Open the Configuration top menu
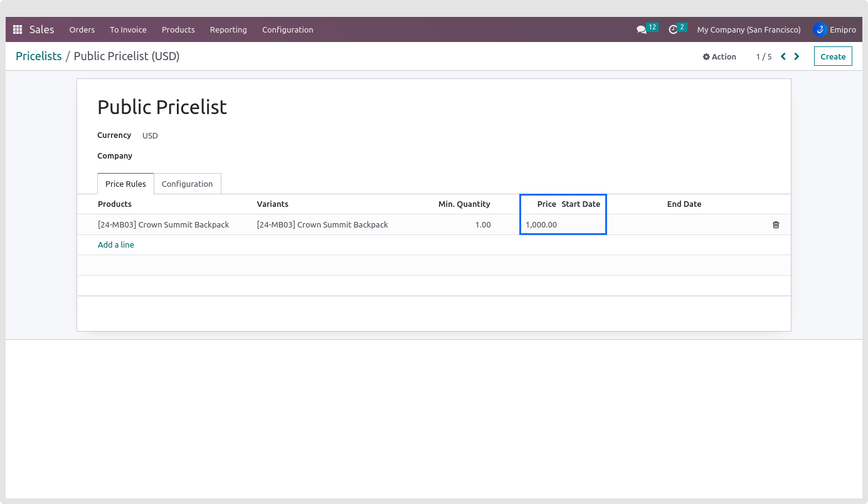 287,29
